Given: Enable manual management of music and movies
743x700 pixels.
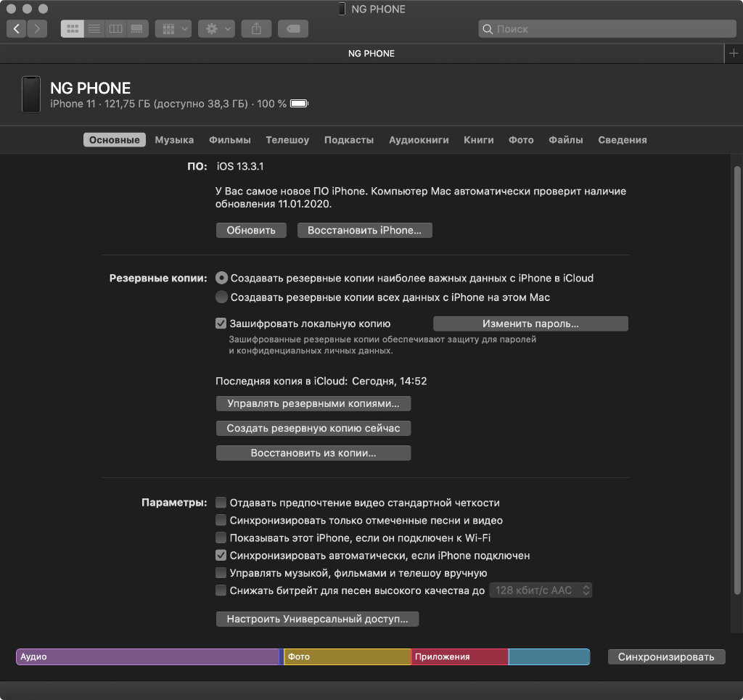Looking at the screenshot, I should point(221,572).
